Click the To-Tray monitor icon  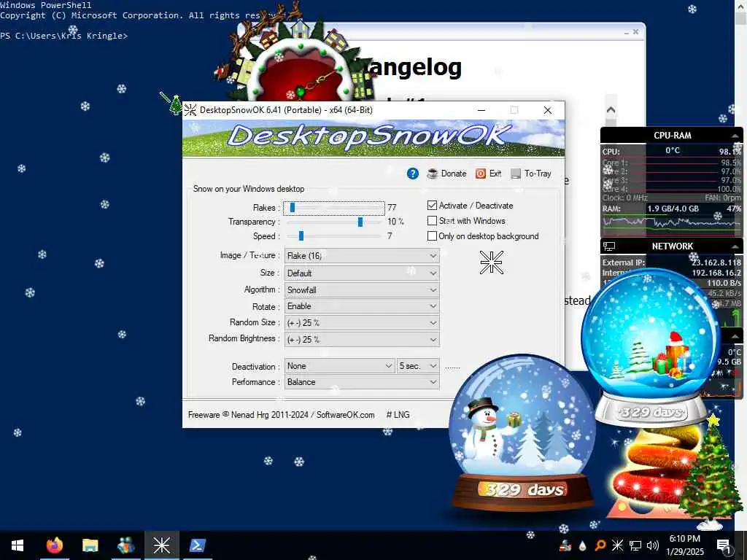click(516, 174)
